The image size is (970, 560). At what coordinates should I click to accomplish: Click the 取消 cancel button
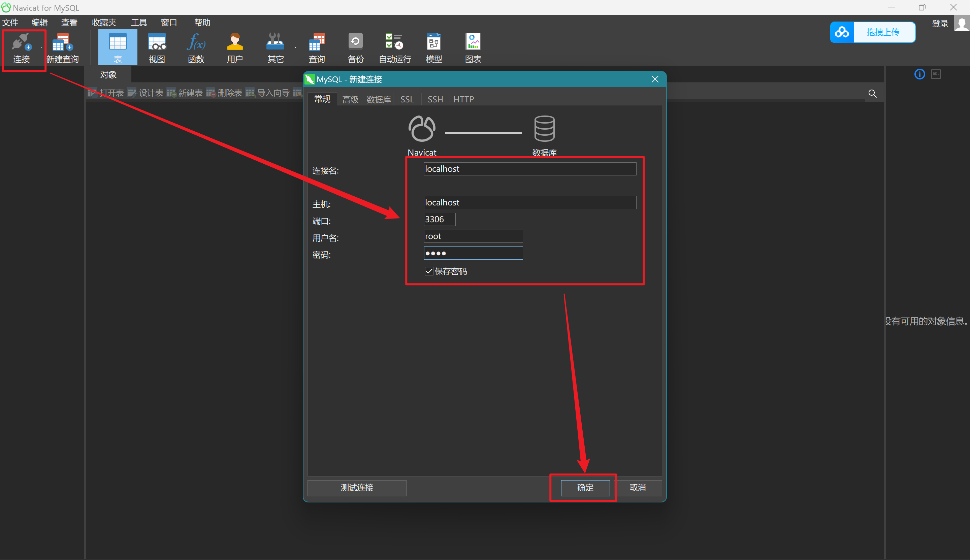[638, 488]
